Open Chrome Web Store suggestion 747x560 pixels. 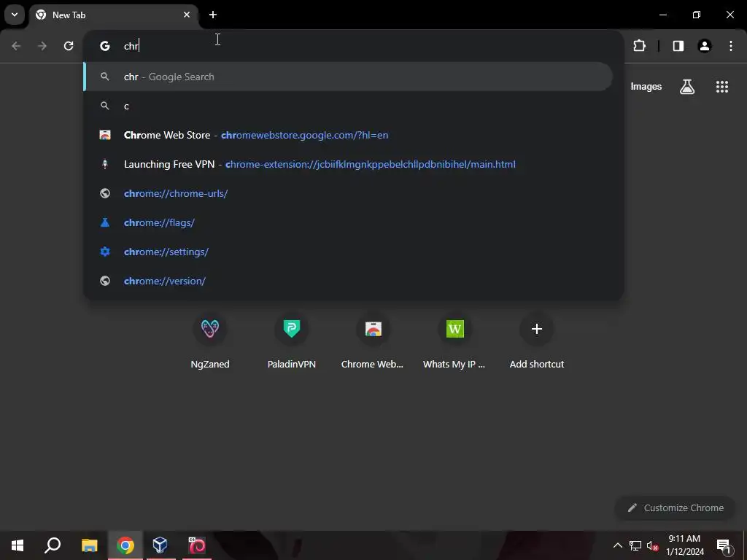[348, 135]
